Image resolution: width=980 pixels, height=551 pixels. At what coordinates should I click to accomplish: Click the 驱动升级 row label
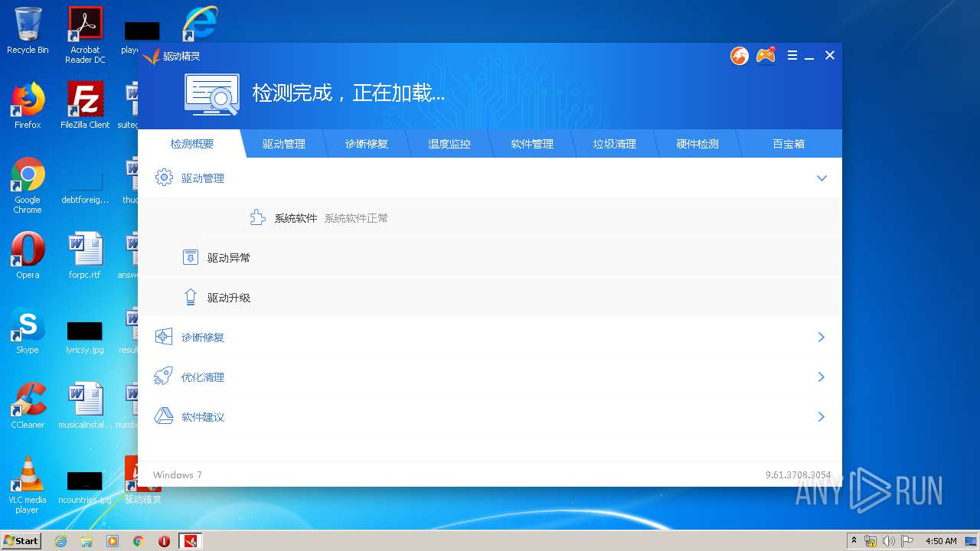[229, 298]
